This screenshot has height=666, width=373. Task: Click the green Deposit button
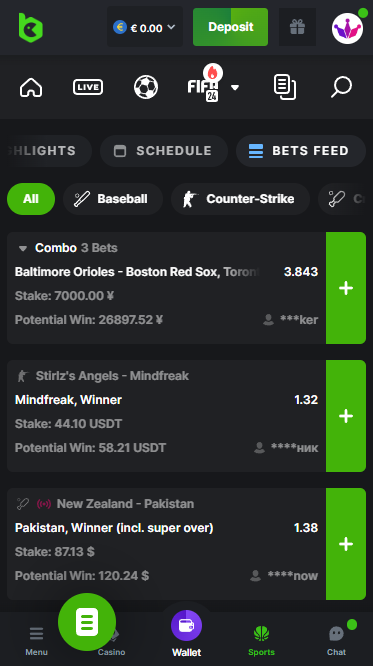[230, 27]
